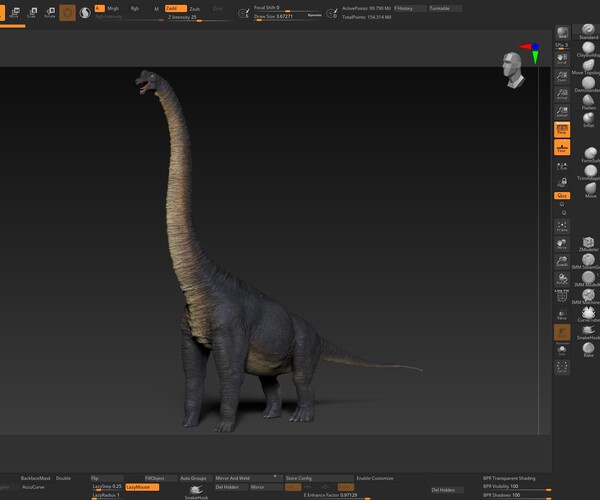Select the Flatten brush
This screenshot has height=500, width=600.
click(x=588, y=102)
